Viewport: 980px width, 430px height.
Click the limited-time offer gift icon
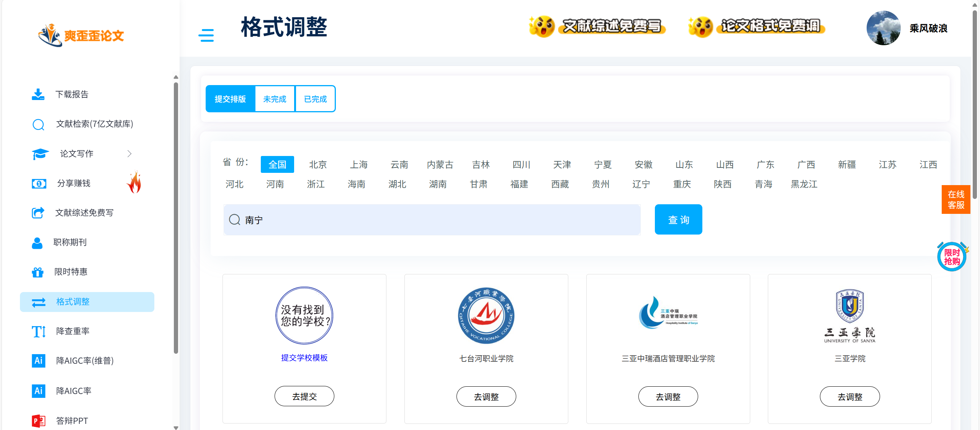38,272
